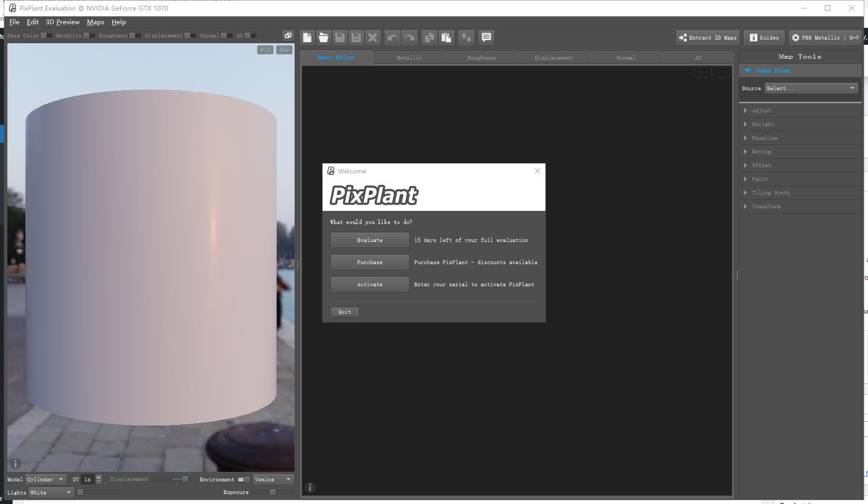Click the PixPlant app icon in the title bar
Viewport: 868px width, 504px height.
point(13,8)
